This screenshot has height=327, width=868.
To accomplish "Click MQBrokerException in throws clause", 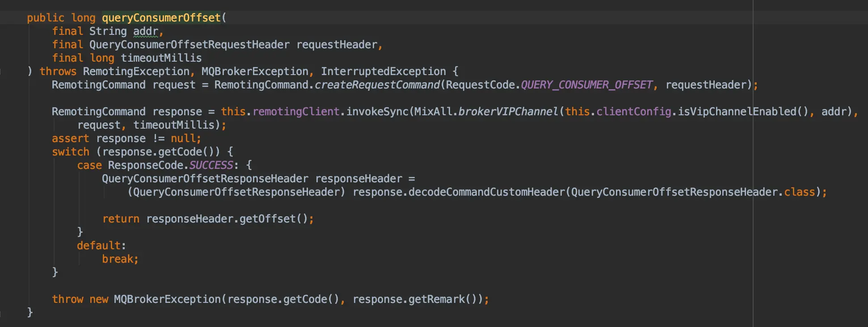I will coord(255,71).
